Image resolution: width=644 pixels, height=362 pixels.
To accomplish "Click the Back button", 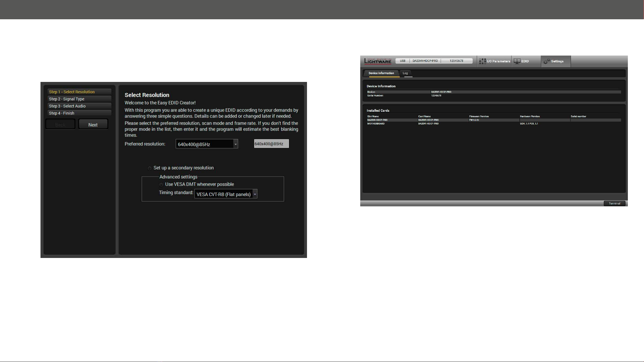I will point(60,124).
